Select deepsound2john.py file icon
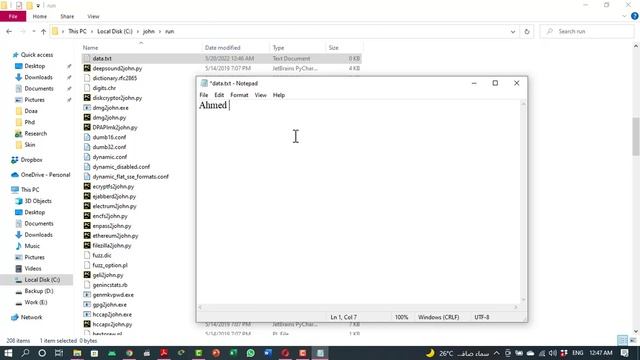Viewport: 640px width, 360px height. pyautogui.click(x=87, y=68)
